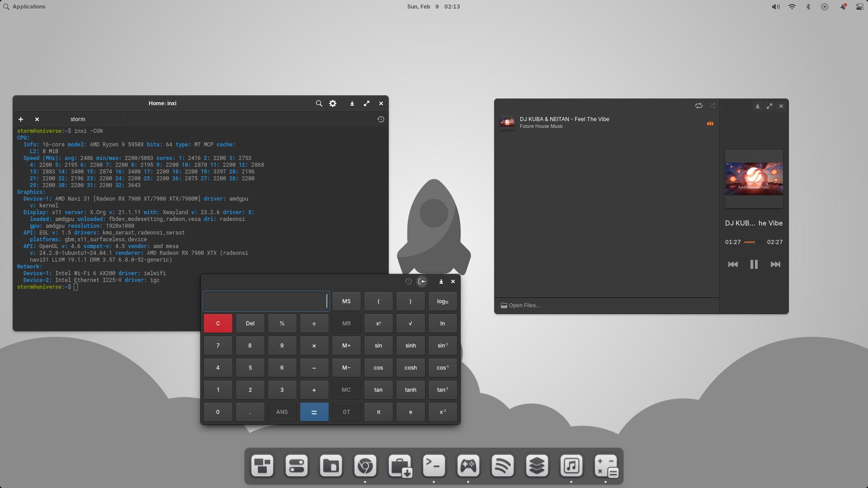
Task: Skip to the next track
Action: click(775, 264)
